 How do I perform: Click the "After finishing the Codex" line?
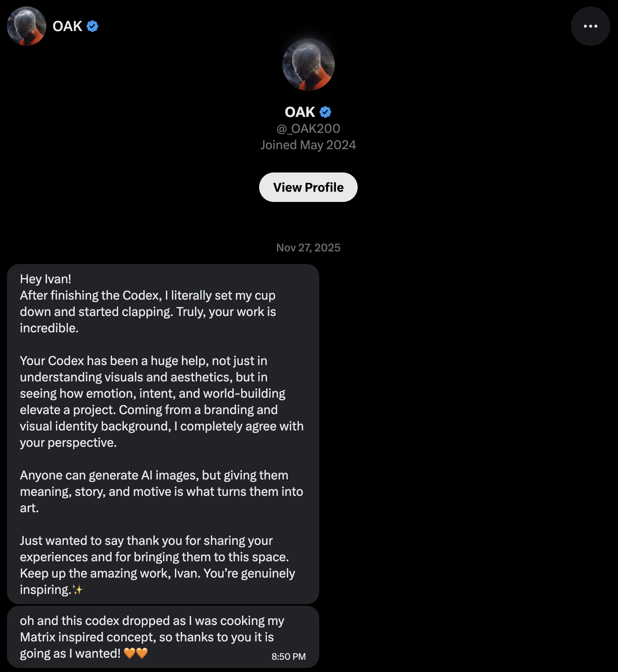(x=148, y=296)
